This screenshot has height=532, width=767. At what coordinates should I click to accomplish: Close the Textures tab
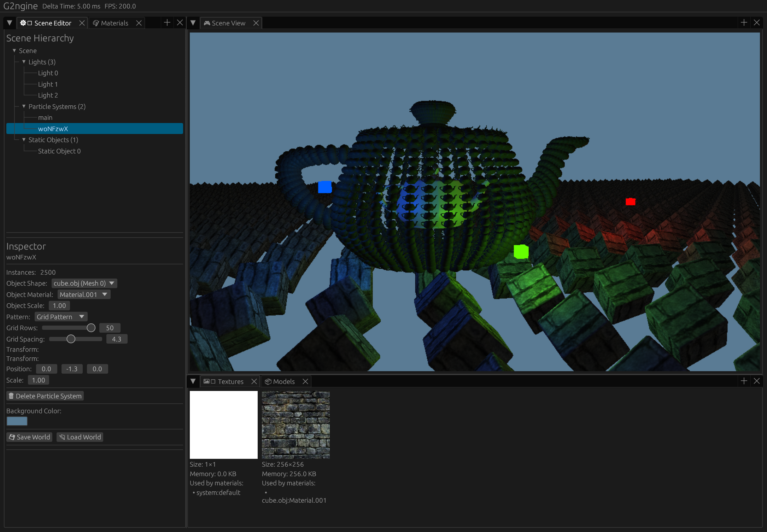[254, 381]
